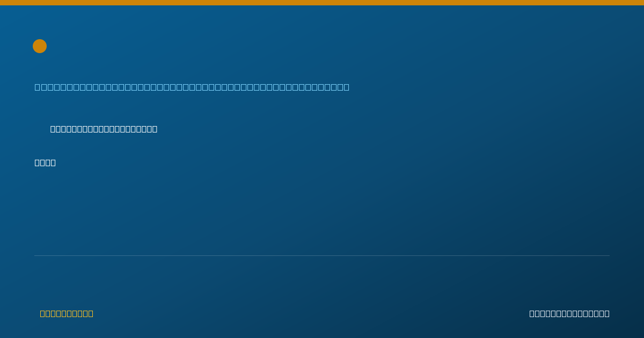
Task: Click the first glyph of the indented white subtitle
Action: 53,129
